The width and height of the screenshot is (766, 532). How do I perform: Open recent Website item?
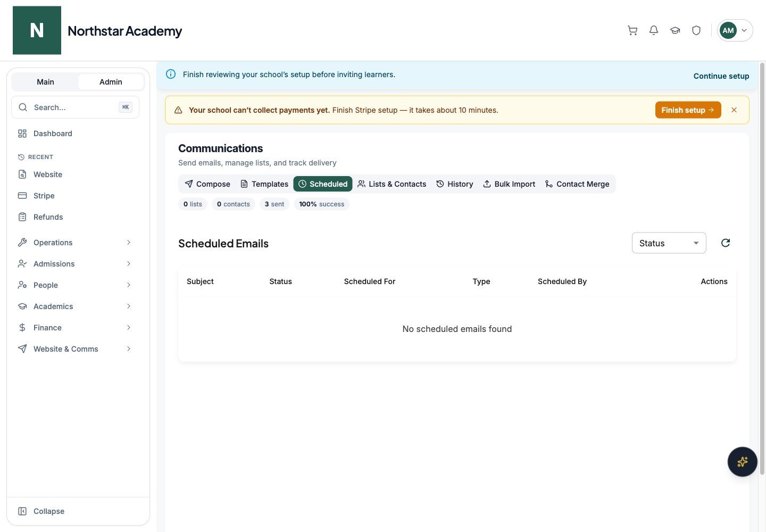click(75, 174)
